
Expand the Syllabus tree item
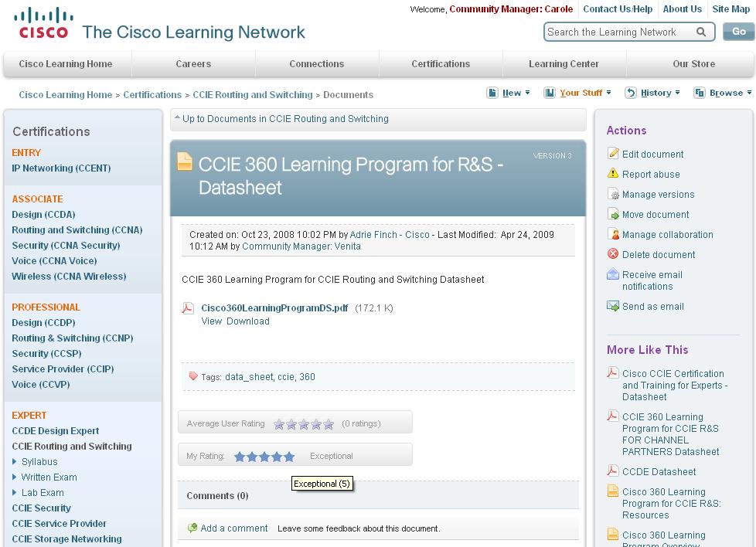[x=15, y=462]
